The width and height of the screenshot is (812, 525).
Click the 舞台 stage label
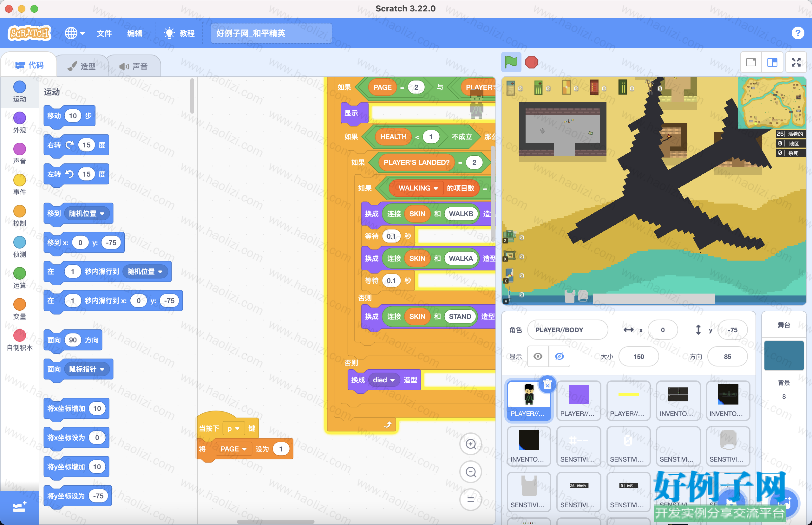784,325
